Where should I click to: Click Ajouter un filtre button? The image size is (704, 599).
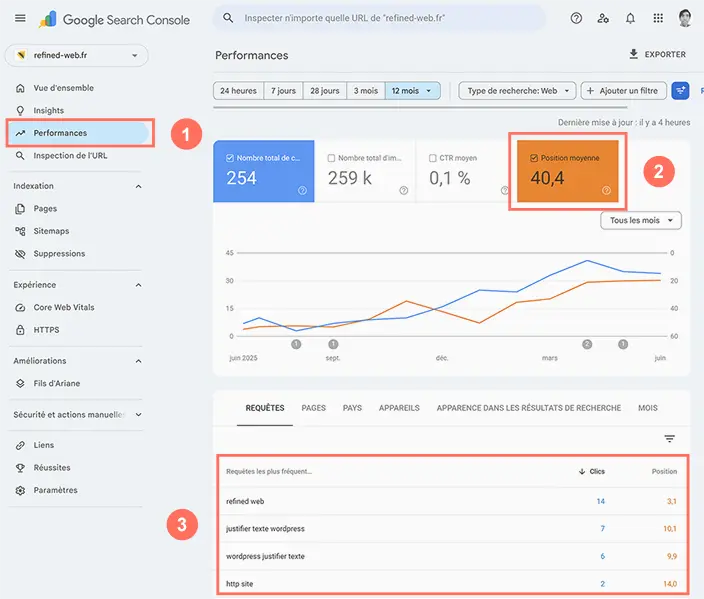tap(622, 91)
